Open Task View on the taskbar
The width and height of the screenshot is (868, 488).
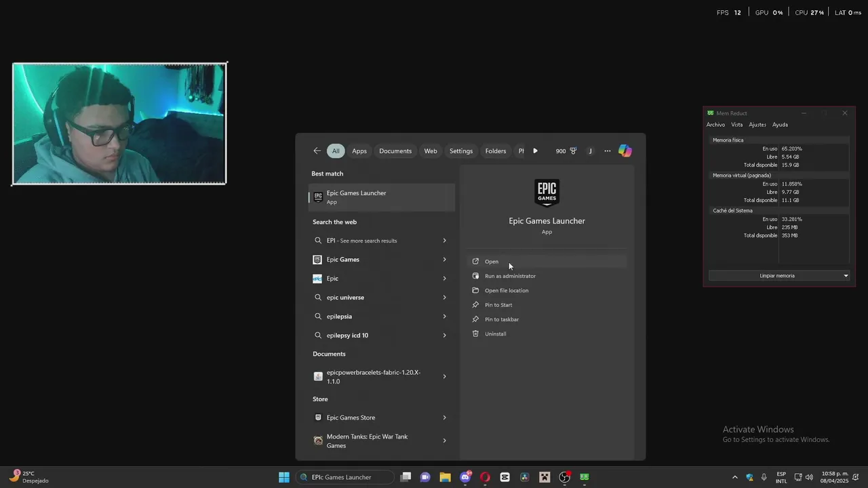[x=406, y=477]
